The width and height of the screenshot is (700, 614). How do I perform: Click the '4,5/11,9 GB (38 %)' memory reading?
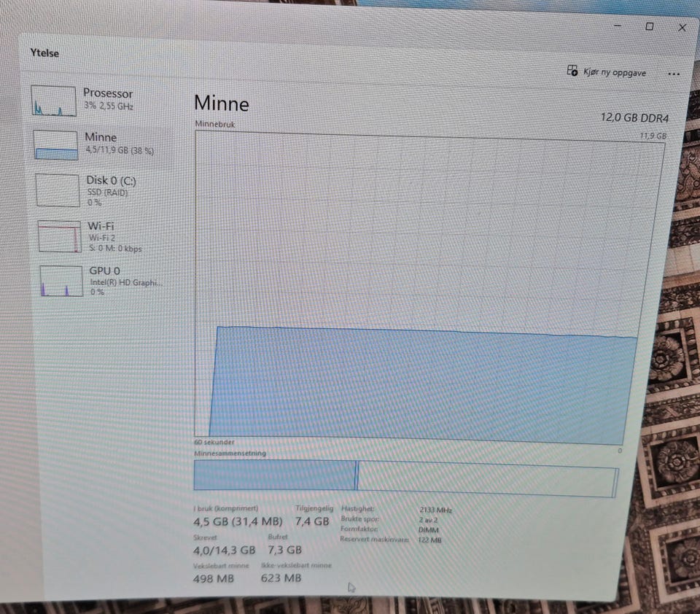click(x=120, y=150)
